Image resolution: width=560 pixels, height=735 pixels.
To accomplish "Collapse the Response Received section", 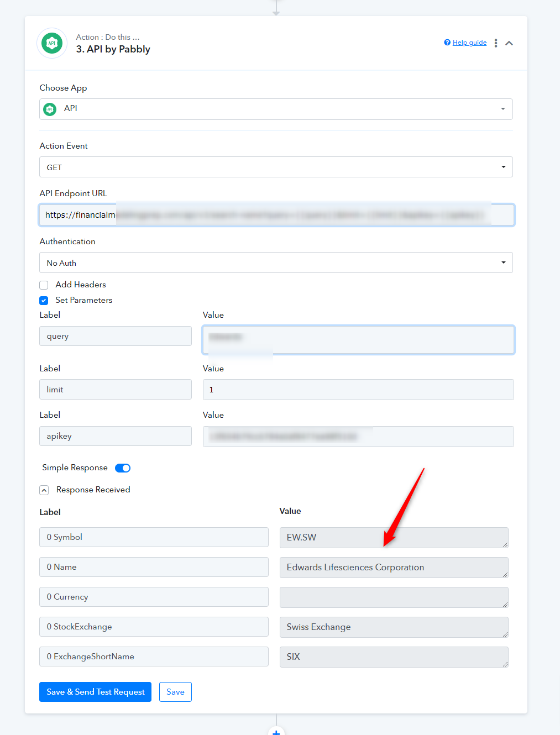I will (x=44, y=490).
